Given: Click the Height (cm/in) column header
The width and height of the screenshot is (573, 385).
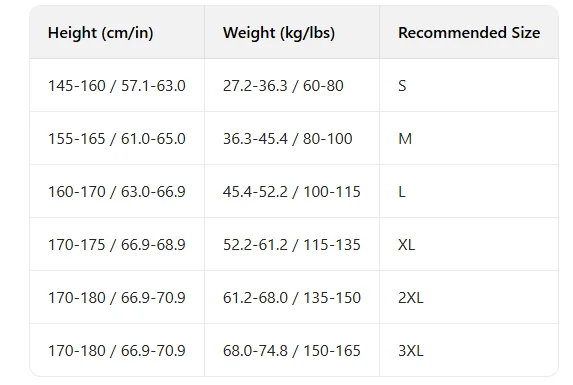Looking at the screenshot, I should [117, 33].
